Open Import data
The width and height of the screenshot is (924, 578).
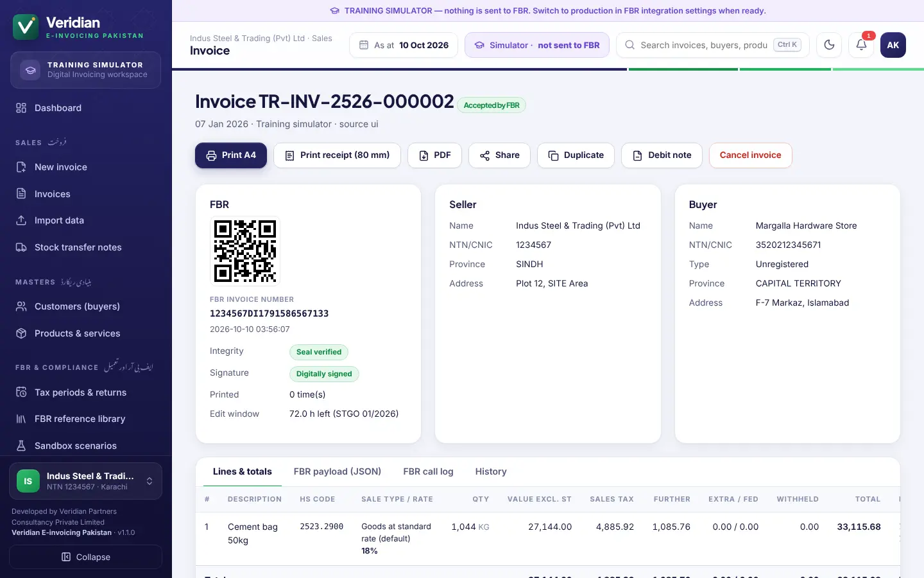point(86,220)
